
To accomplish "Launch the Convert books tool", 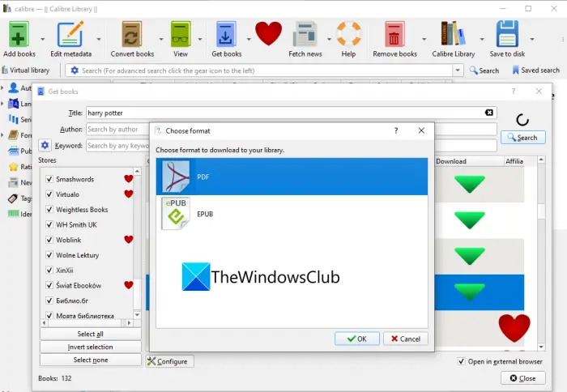I will coord(131,34).
